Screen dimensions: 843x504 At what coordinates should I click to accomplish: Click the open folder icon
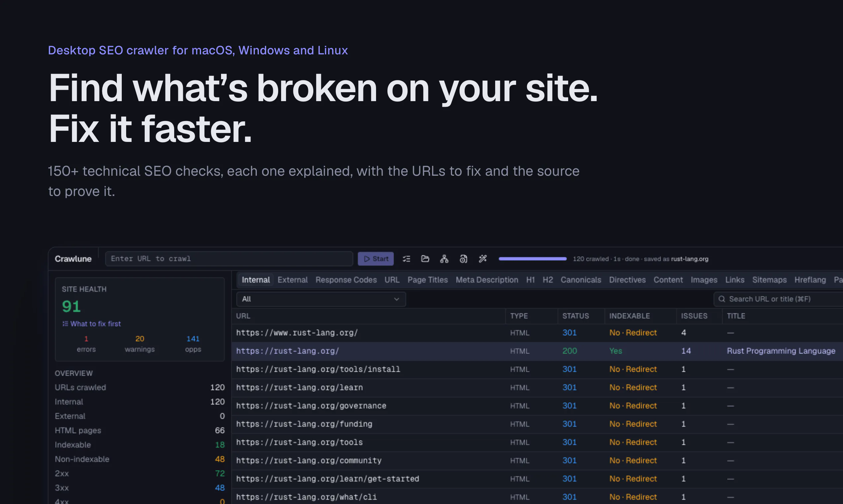point(425,259)
